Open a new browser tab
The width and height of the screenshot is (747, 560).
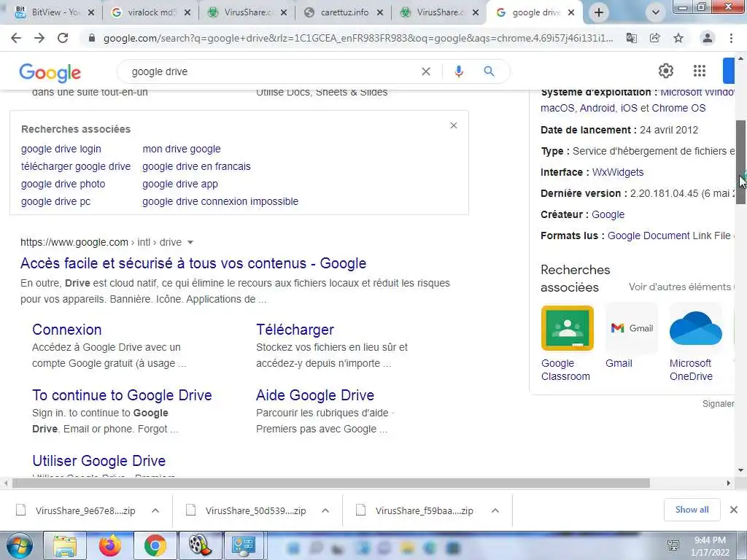[599, 12]
